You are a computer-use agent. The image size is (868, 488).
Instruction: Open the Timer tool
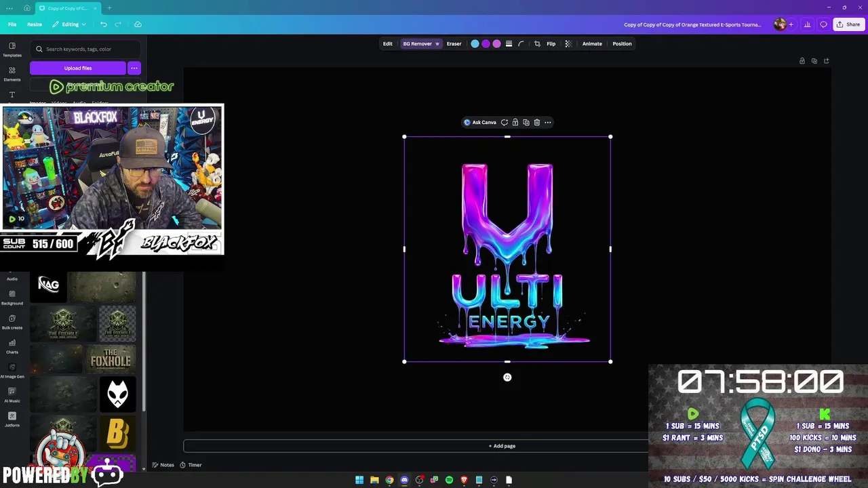click(x=191, y=465)
